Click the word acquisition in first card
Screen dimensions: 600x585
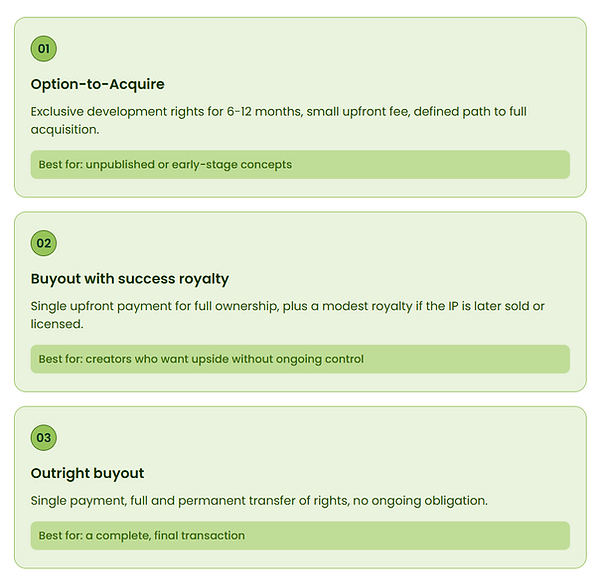[65, 130]
